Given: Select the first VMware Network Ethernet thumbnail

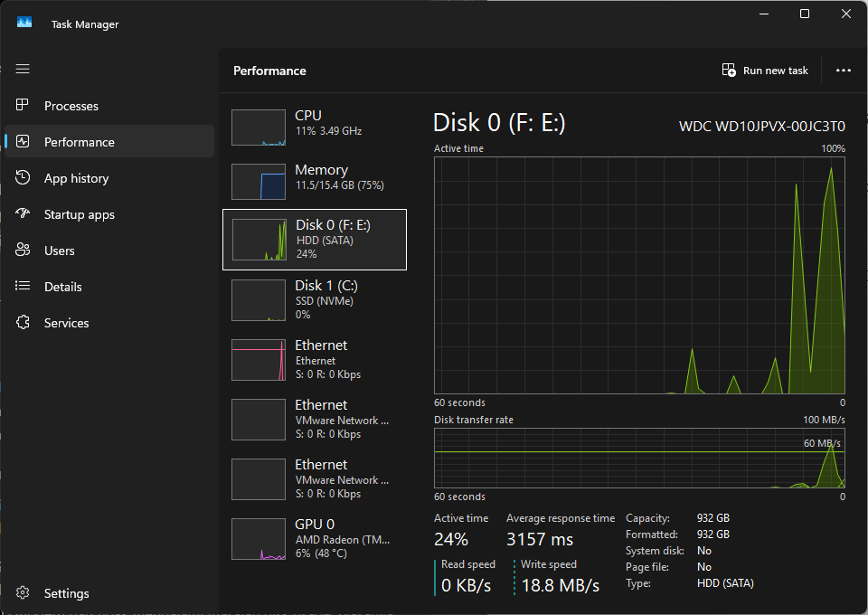Looking at the screenshot, I should (x=259, y=420).
